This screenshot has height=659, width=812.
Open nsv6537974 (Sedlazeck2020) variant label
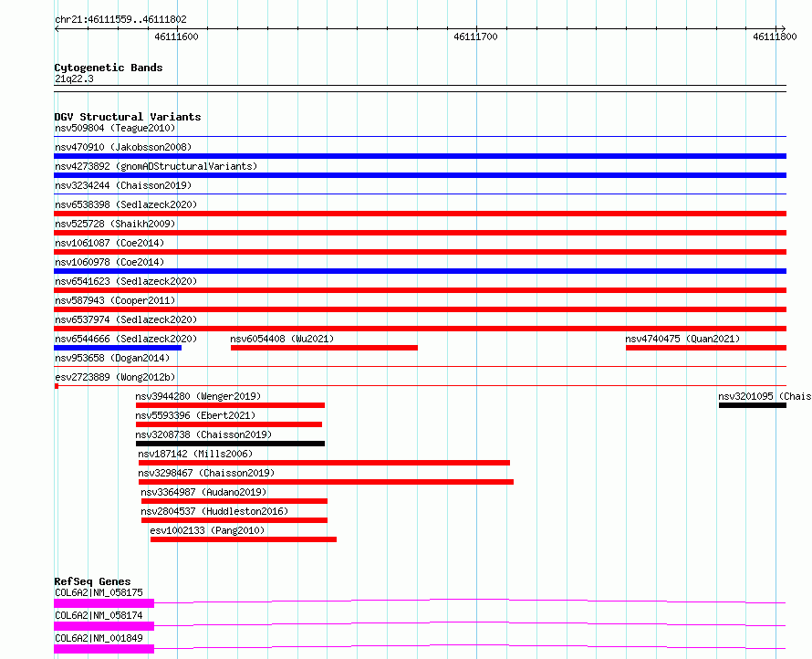126,319
